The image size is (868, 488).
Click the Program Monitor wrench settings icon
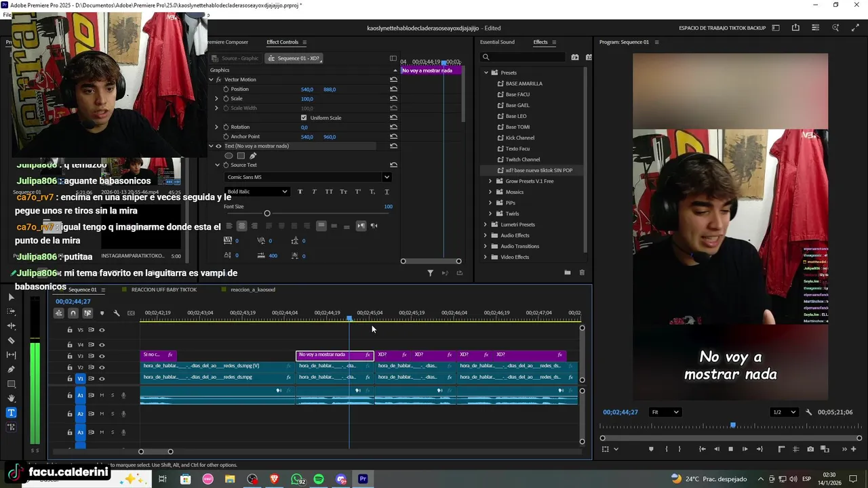pyautogui.click(x=808, y=412)
